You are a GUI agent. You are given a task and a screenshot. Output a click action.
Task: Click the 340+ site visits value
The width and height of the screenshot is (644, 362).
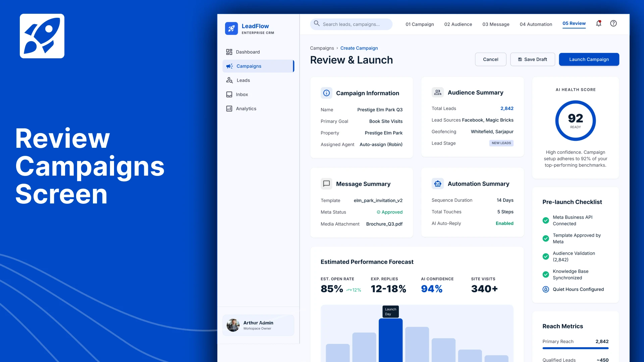(x=484, y=289)
